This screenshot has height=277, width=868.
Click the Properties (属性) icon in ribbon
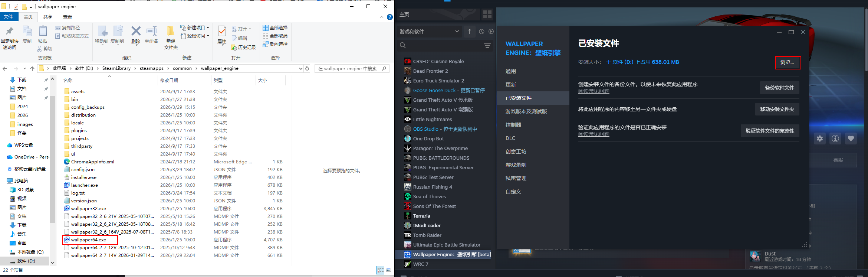222,35
